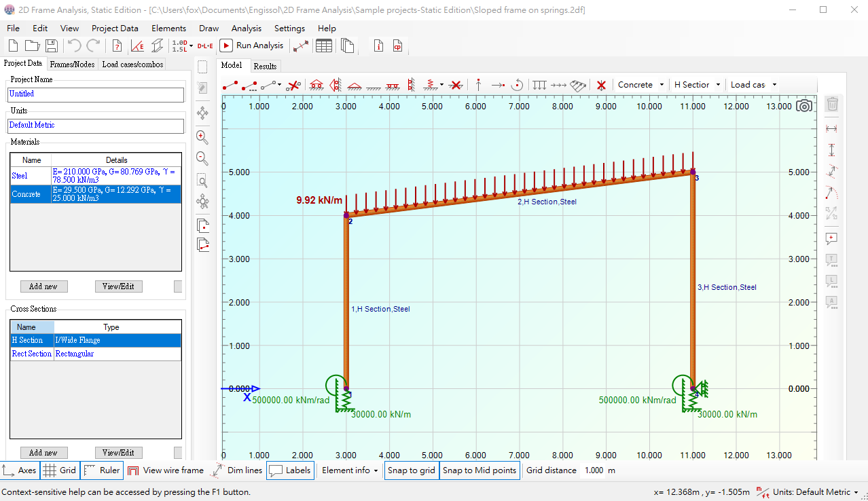Click the zoom out magnifier icon
The image size is (868, 501).
pos(202,159)
